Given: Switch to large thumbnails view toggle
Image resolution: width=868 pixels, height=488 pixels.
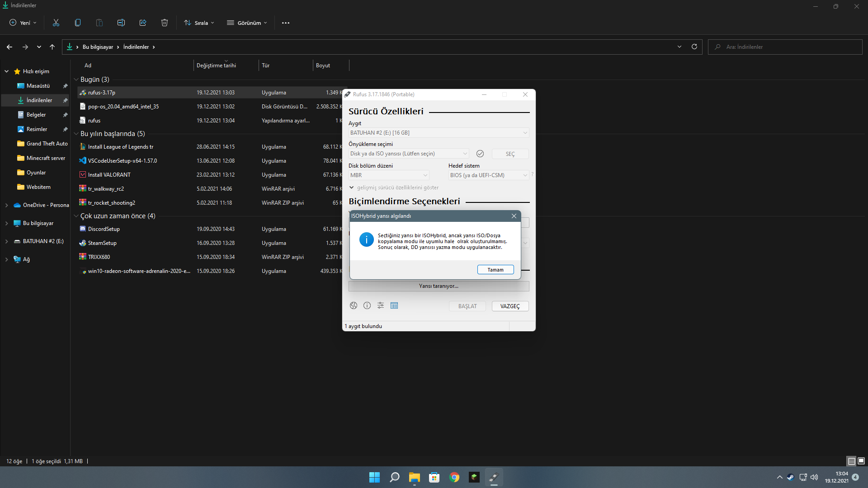Looking at the screenshot, I should 861,461.
